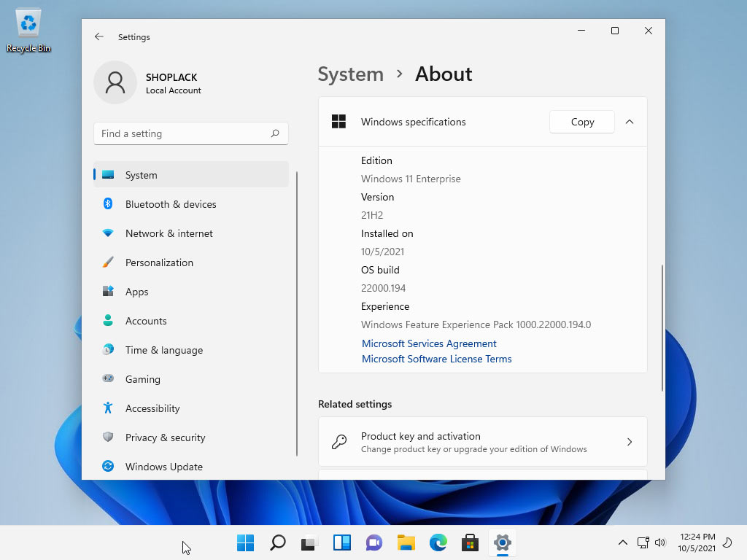The width and height of the screenshot is (747, 560).
Task: Click the Related settings heading
Action: [x=355, y=404]
